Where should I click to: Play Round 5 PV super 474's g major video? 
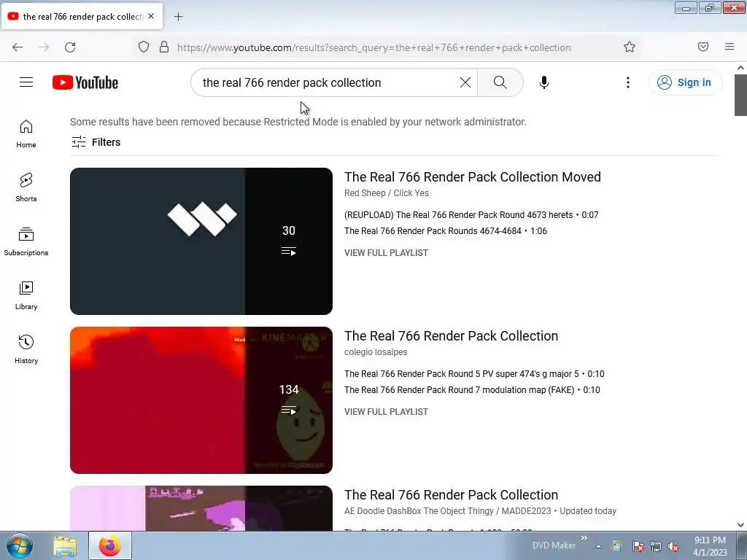(474, 374)
